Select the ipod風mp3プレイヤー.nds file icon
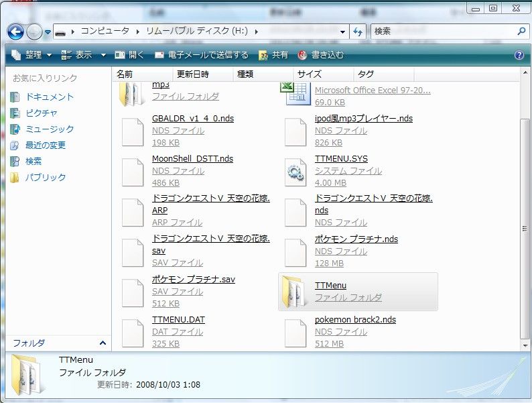Viewport: 532px width, 403px height. point(295,132)
